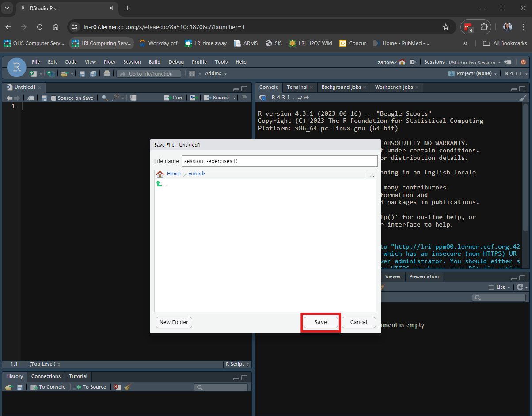Click the view current directory arrow

[x=306, y=98]
